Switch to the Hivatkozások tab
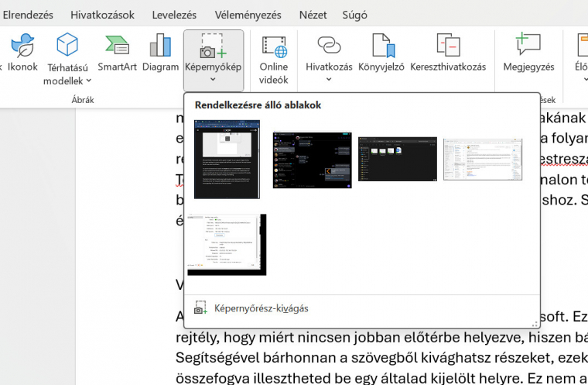 click(102, 15)
